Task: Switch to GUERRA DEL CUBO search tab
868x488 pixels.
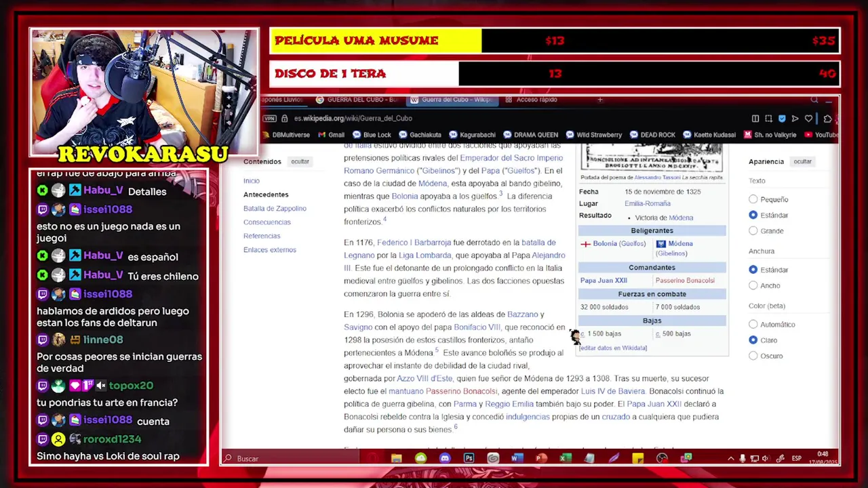Action: tap(356, 100)
